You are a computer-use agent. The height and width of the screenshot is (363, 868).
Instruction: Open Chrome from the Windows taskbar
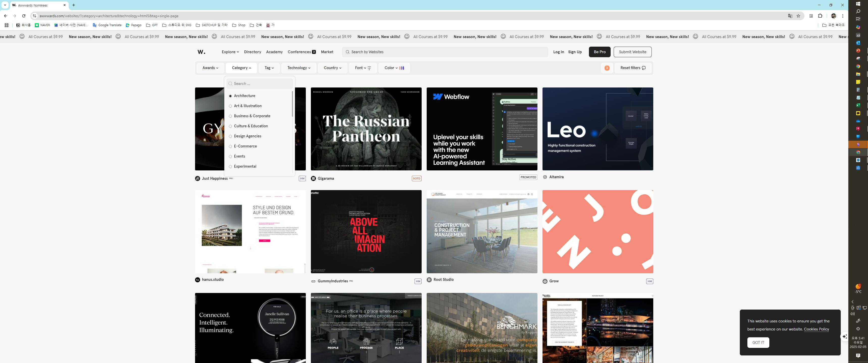tap(858, 66)
